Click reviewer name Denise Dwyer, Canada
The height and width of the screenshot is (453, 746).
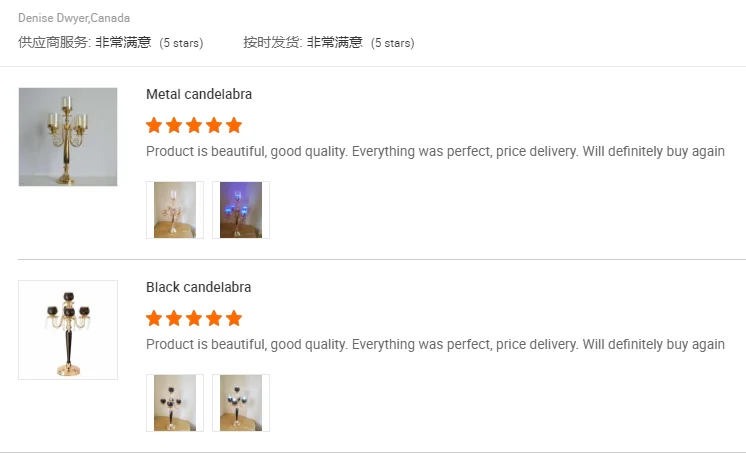click(74, 18)
